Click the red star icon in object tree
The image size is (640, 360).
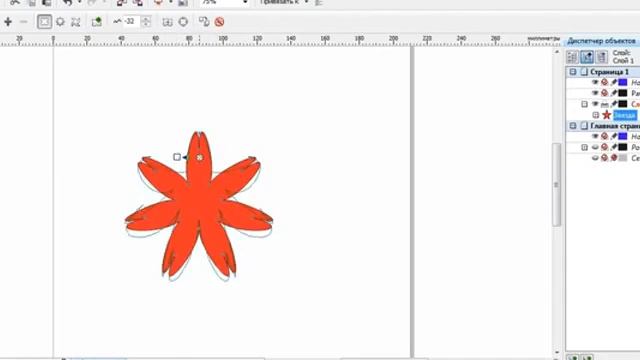(607, 115)
